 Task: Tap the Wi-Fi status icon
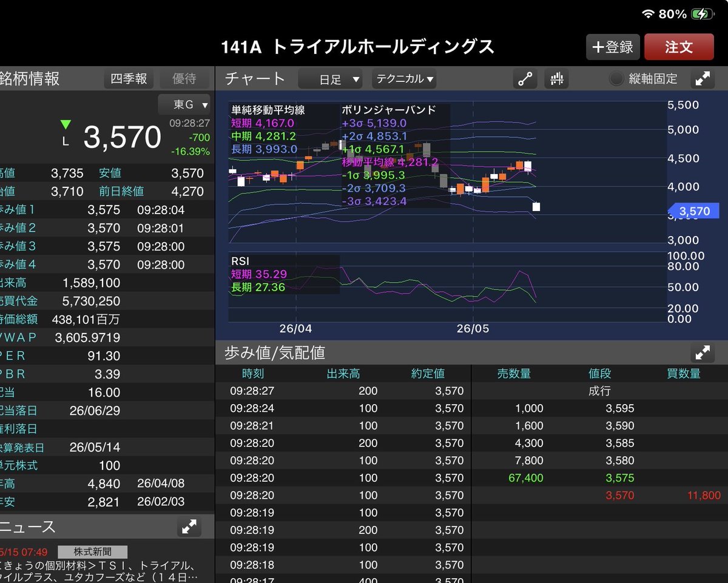click(648, 13)
